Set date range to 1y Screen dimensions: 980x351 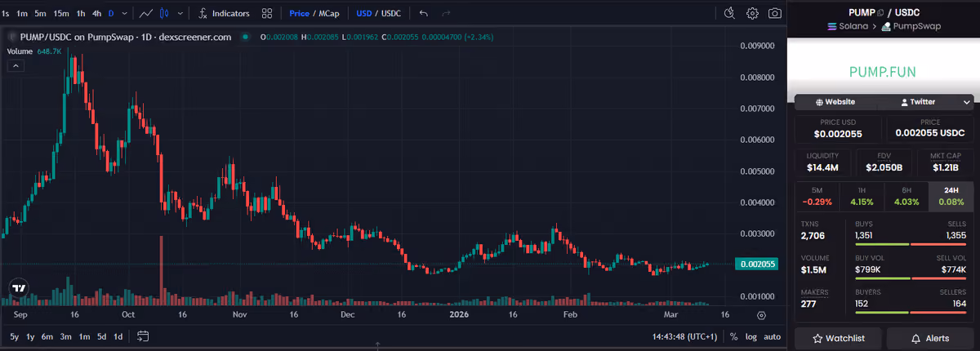[31, 336]
